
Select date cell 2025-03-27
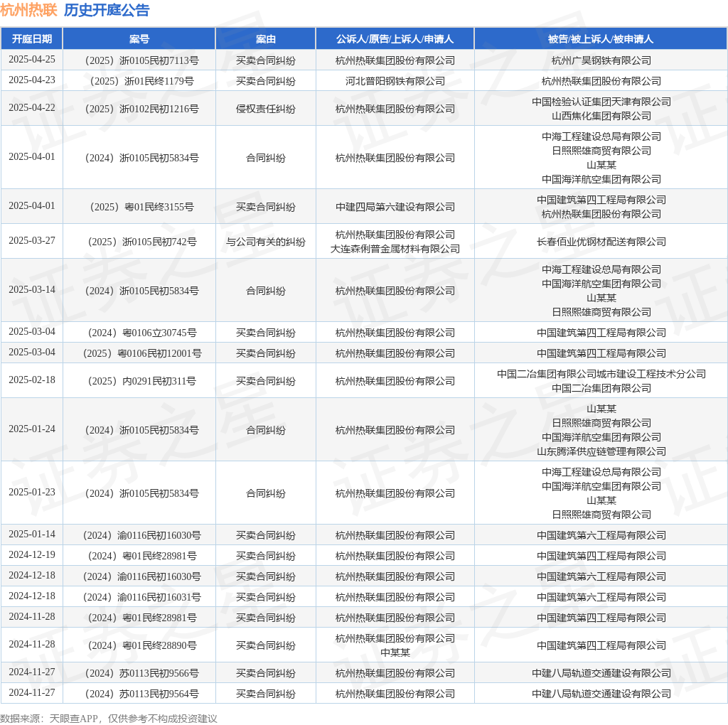[x=31, y=240]
